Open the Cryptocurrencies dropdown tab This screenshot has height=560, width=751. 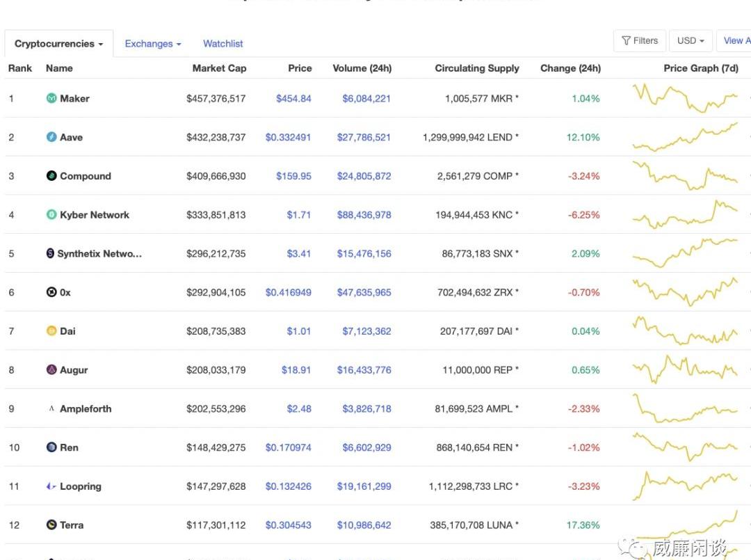[x=59, y=44]
